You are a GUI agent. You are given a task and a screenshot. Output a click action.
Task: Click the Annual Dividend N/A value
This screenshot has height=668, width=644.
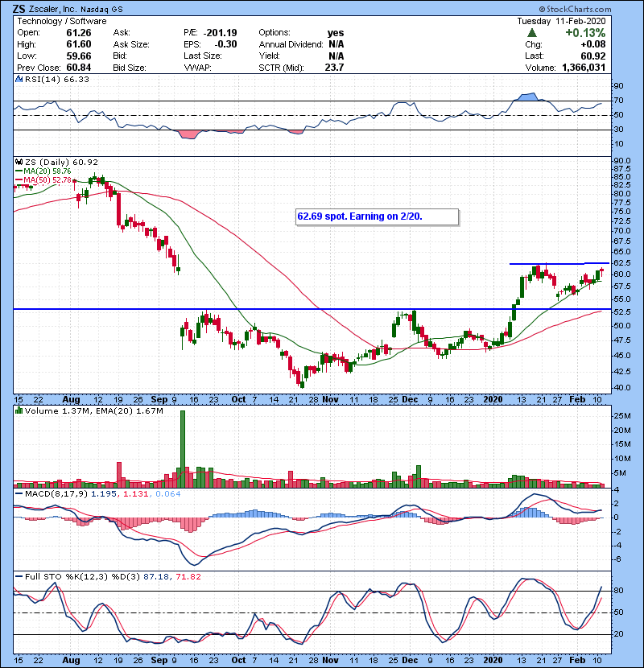(x=336, y=44)
